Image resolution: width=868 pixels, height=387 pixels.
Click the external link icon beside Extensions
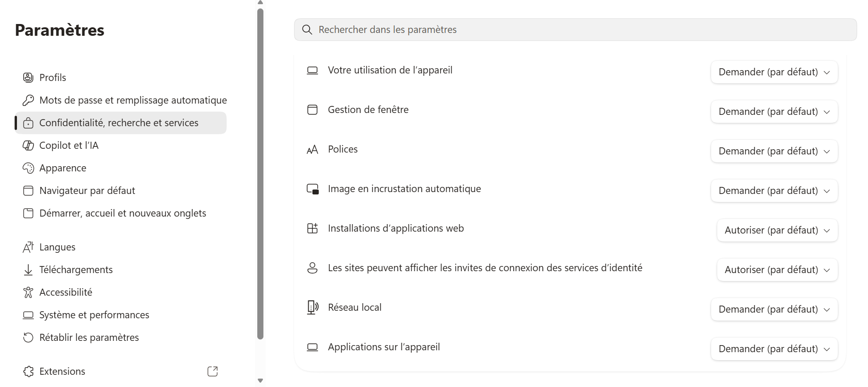point(213,371)
